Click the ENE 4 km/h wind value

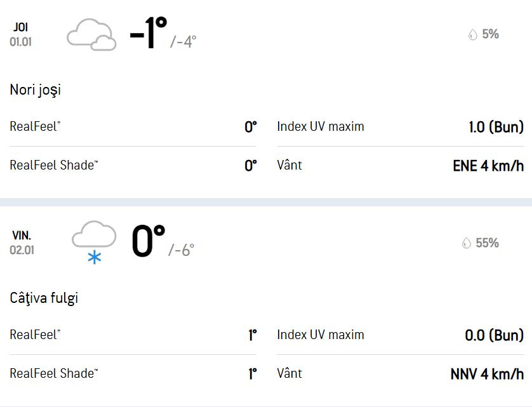(x=488, y=166)
